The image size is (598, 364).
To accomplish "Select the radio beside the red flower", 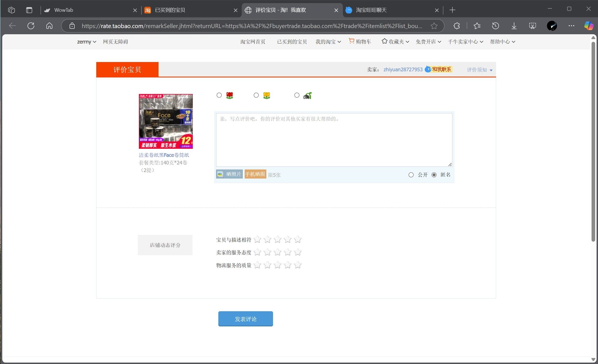I will (219, 95).
